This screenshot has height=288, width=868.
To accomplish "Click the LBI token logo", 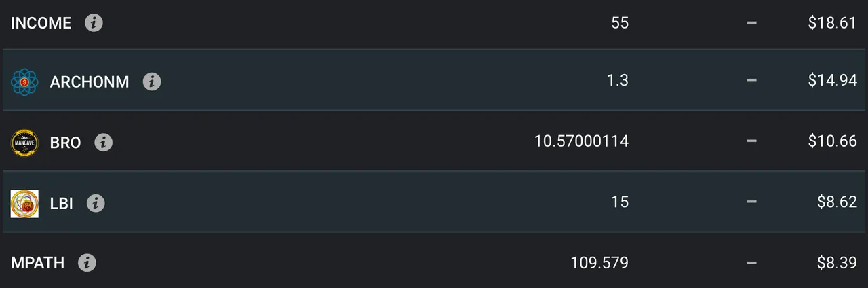I will click(24, 203).
